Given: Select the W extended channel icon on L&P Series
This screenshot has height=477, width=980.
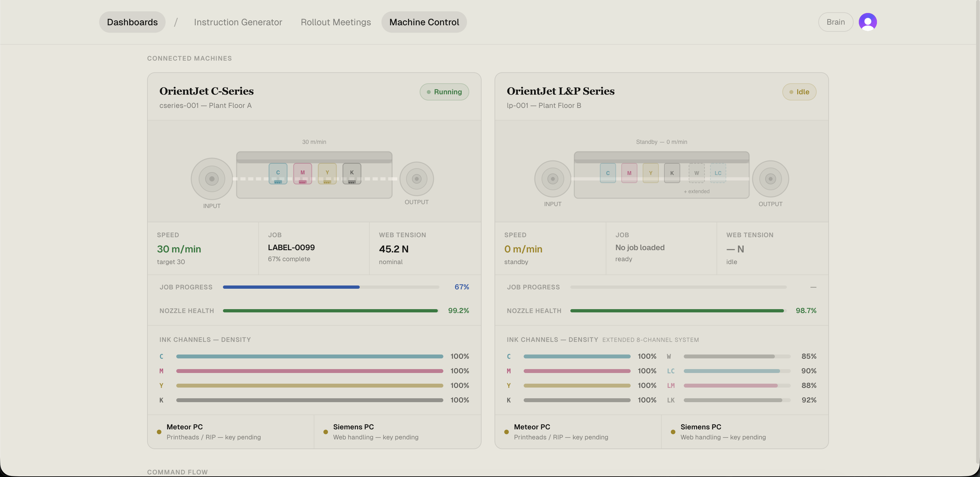Looking at the screenshot, I should tap(696, 173).
